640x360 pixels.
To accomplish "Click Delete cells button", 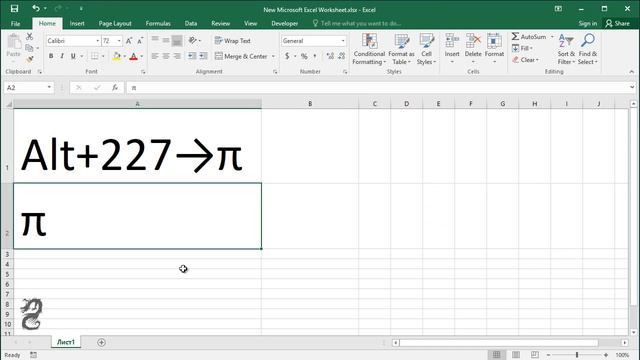I will tap(473, 49).
